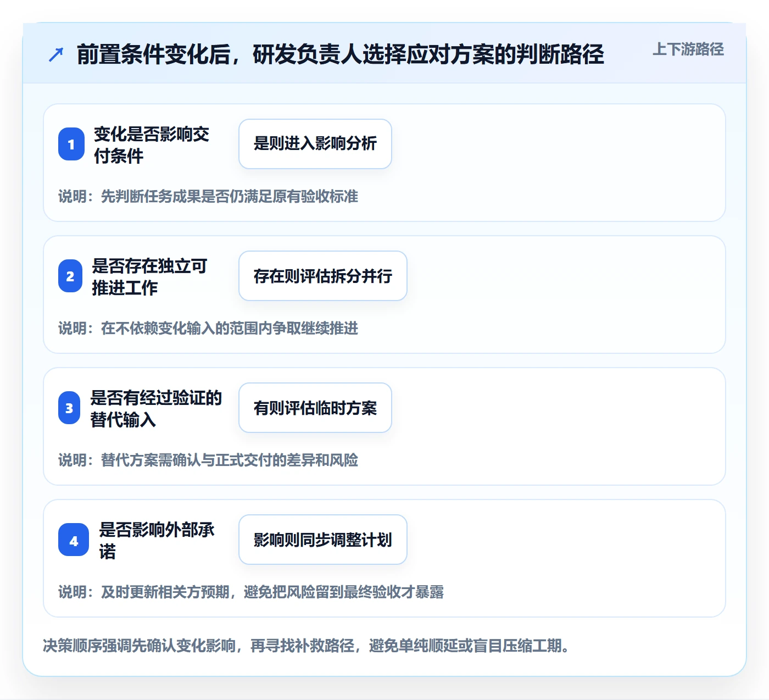Screen dimensions: 769x700
Task: Click the step 4 number badge
Action: click(x=74, y=540)
